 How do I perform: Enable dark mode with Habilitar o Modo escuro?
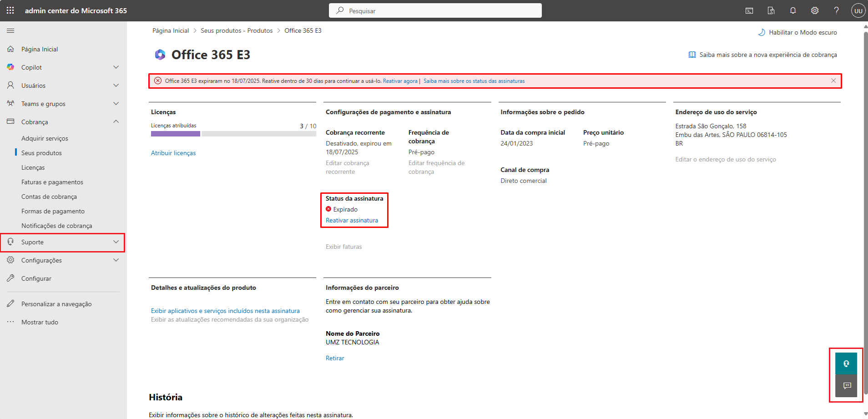pos(797,32)
